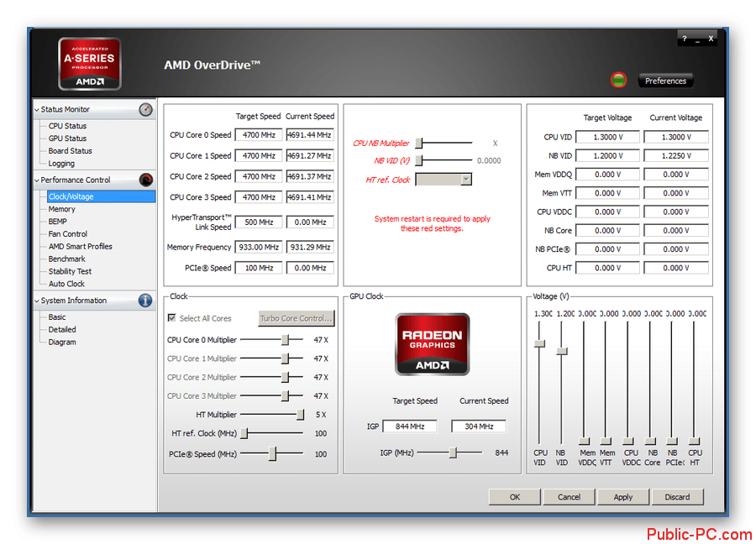Click the CPU VID vertical voltage slider

coord(539,383)
